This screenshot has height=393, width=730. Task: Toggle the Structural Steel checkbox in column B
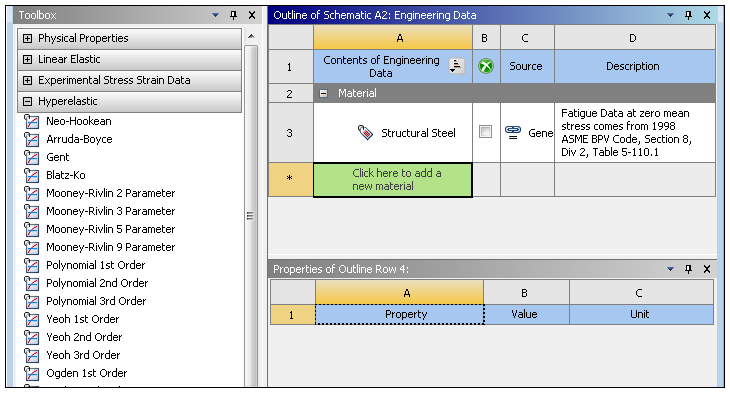coord(486,132)
